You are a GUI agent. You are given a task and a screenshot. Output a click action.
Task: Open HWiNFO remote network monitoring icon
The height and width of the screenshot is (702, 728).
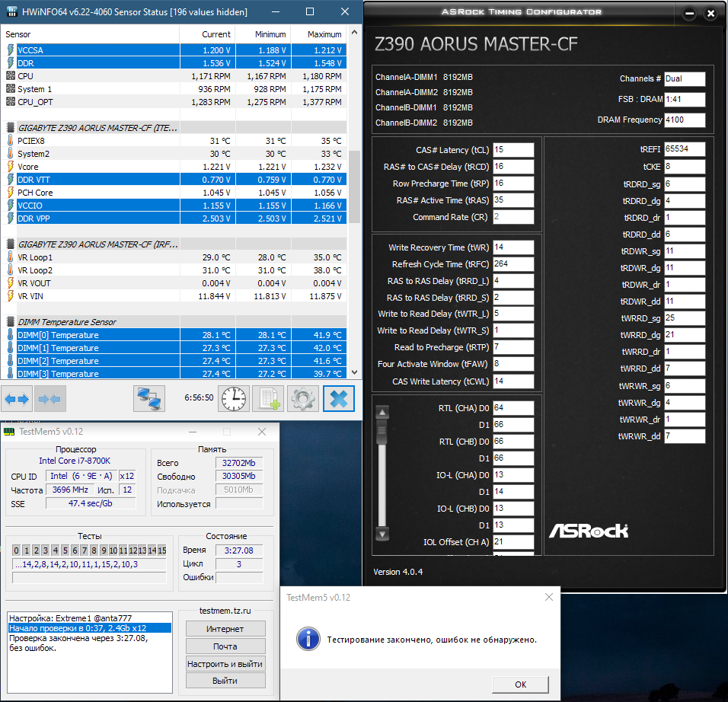(149, 399)
